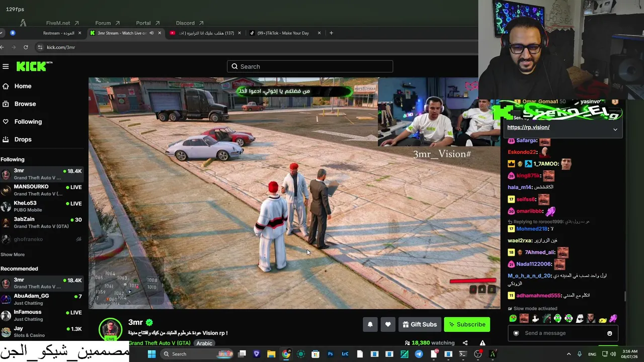This screenshot has height=362, width=644.
Task: Insert the green heart-eyes emote
Action: pos(513,318)
